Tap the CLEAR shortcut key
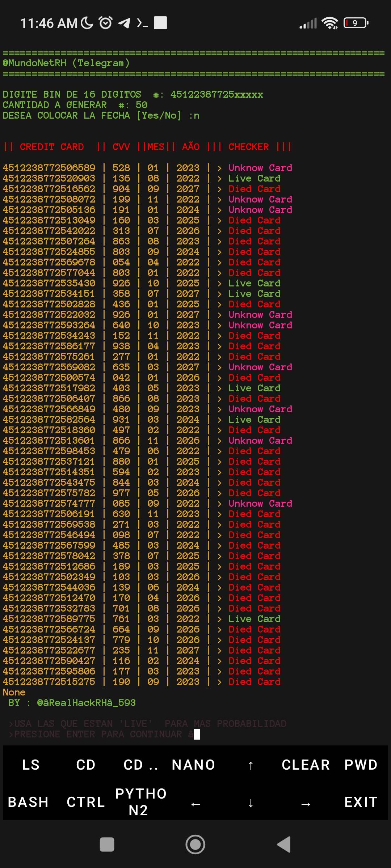Screen dimensions: 391x868 click(306, 765)
